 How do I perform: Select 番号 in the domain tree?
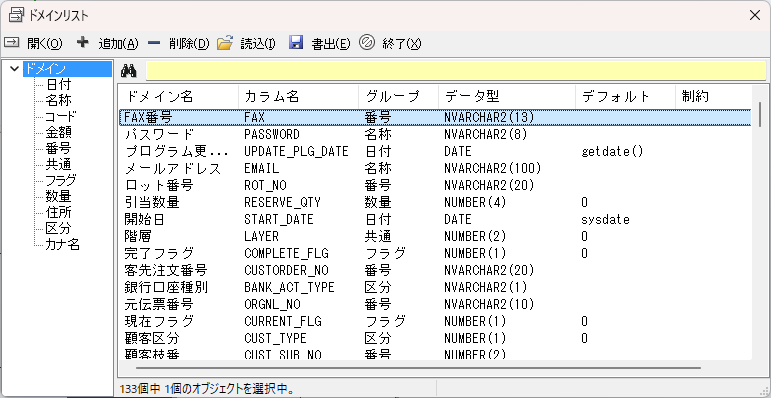[x=58, y=148]
